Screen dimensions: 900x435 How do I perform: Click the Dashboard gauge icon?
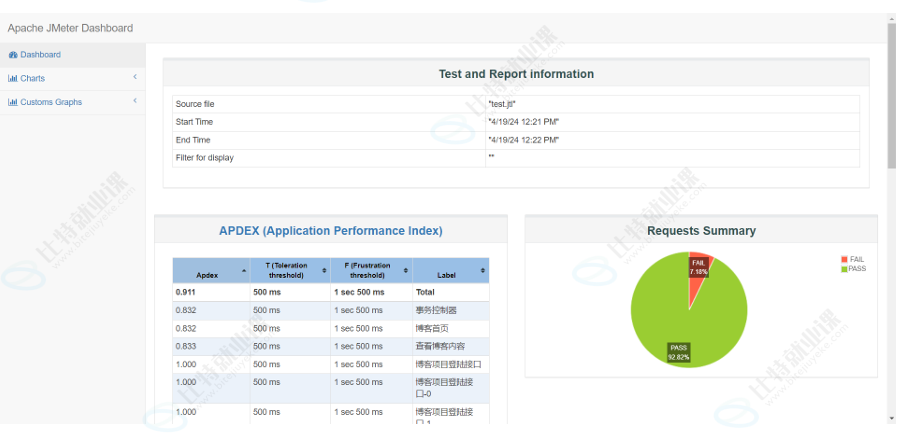13,55
